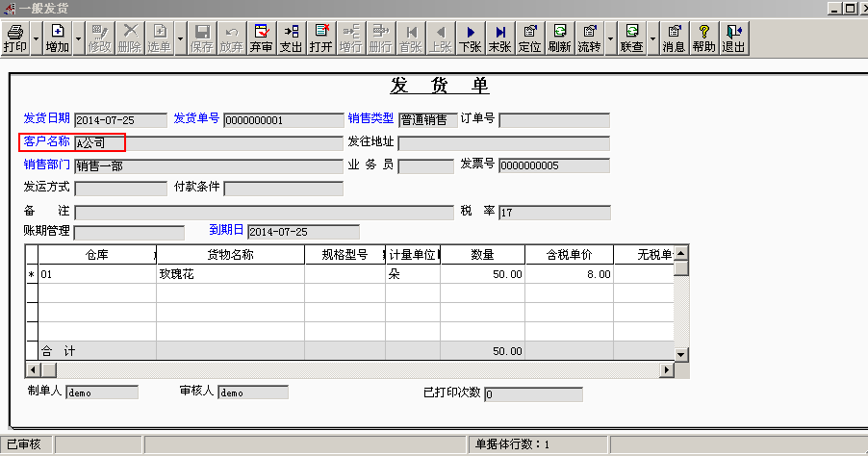Click the 发货单号 field
Screen dimensions: 868x456
click(x=284, y=120)
